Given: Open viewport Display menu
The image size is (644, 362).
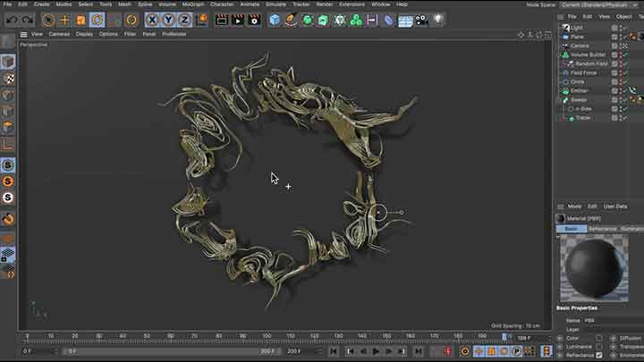Looking at the screenshot, I should pyautogui.click(x=84, y=34).
